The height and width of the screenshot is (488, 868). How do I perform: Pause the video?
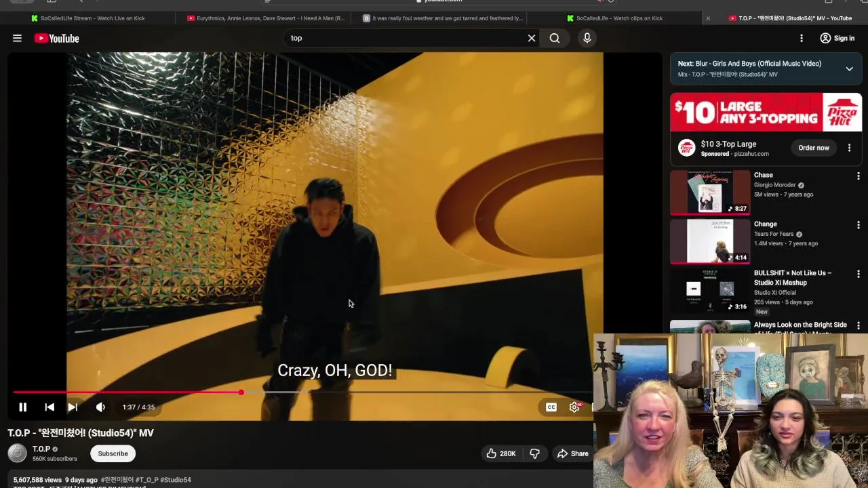pyautogui.click(x=22, y=407)
